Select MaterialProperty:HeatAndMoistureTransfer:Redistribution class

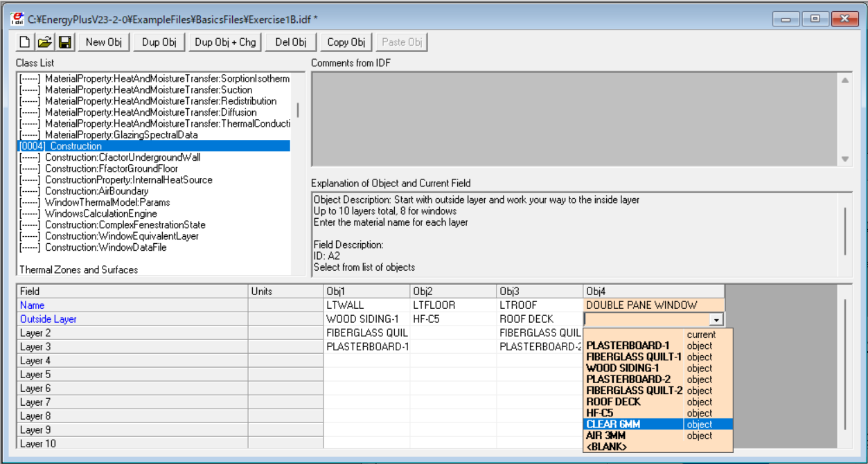click(154, 101)
